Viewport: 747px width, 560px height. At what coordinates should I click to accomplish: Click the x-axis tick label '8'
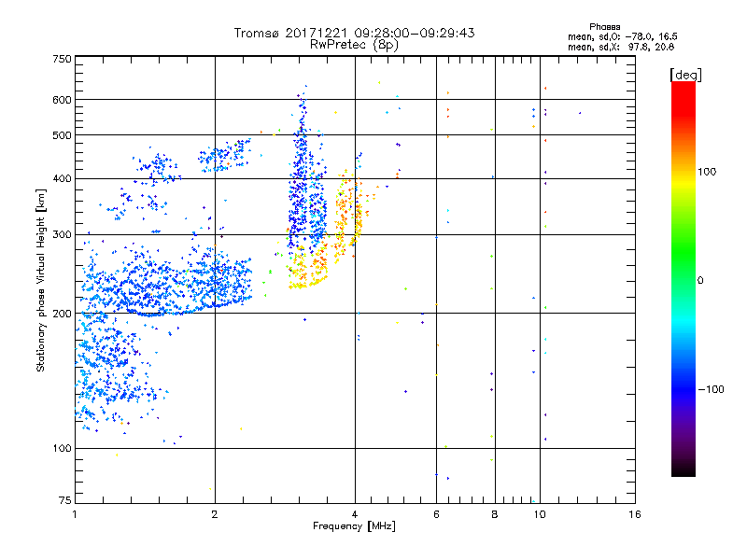pyautogui.click(x=495, y=514)
